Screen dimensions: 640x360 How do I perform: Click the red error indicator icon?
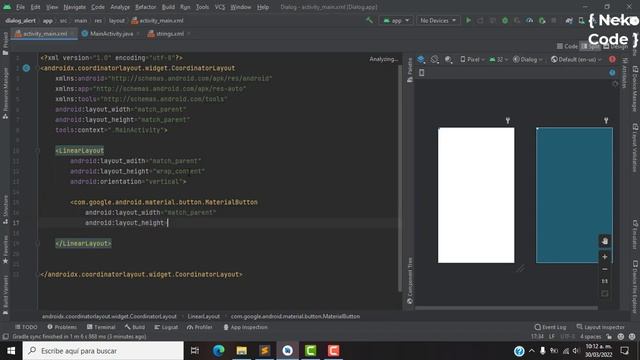612,60
